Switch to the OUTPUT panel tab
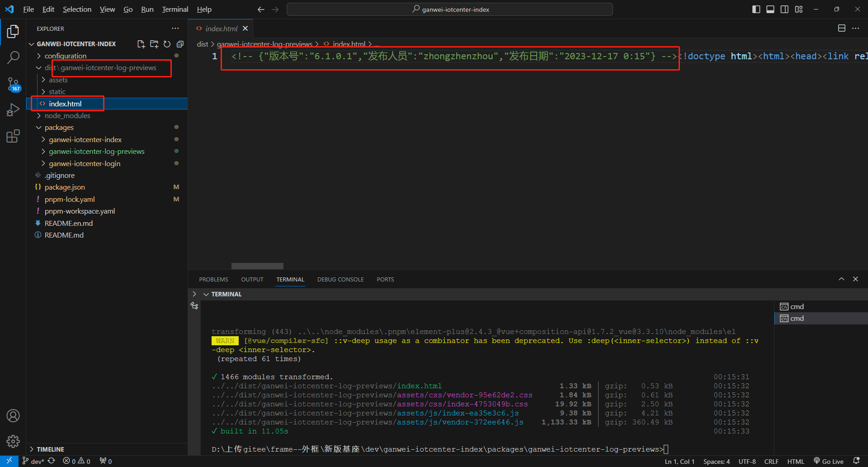The width and height of the screenshot is (868, 467). click(x=252, y=280)
